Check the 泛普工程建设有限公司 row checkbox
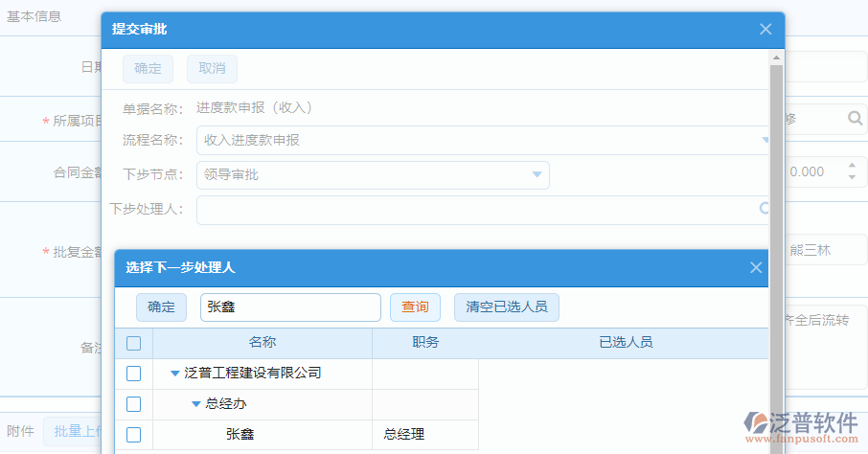This screenshot has width=868, height=454. click(134, 374)
